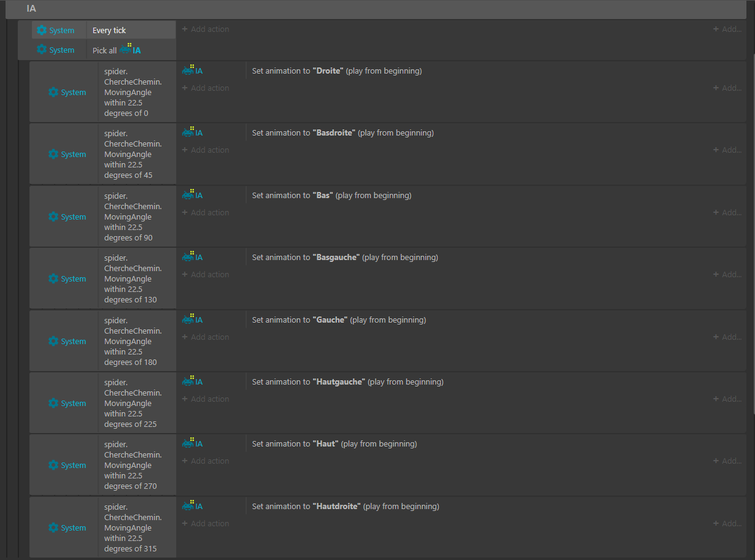Image resolution: width=755 pixels, height=560 pixels.
Task: Click System gear icon in 'degrees of 90' row
Action: pyautogui.click(x=53, y=217)
